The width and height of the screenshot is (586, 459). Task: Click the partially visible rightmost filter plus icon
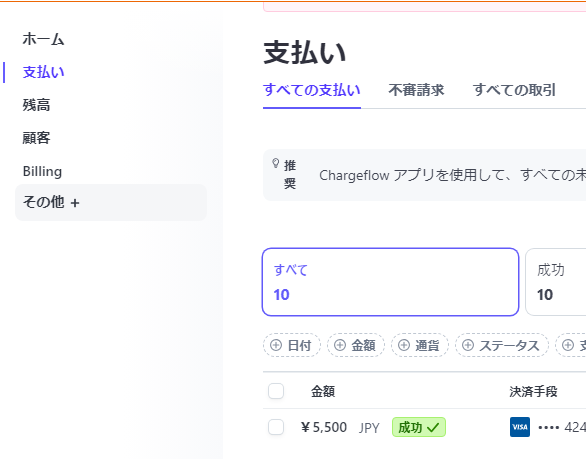568,345
